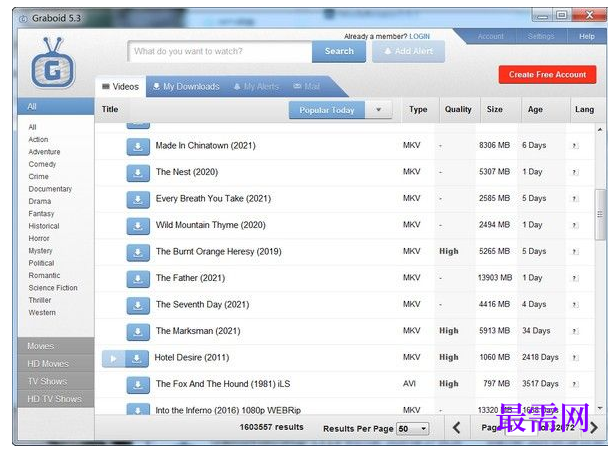Click language icon for The Father row
Image resolution: width=608 pixels, height=449 pixels.
(x=575, y=278)
